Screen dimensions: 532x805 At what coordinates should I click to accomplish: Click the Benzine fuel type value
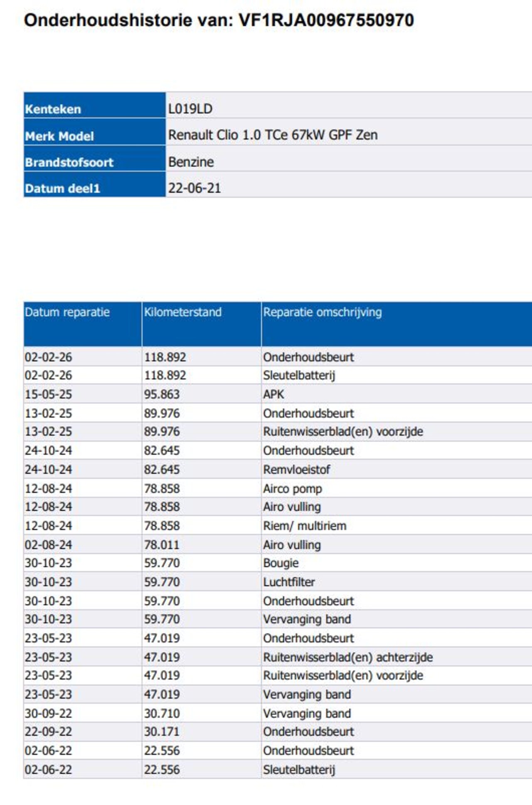coord(191,162)
